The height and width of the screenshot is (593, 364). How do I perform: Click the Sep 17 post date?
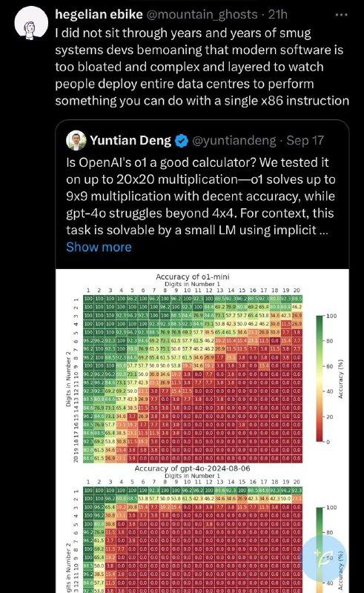click(x=305, y=141)
